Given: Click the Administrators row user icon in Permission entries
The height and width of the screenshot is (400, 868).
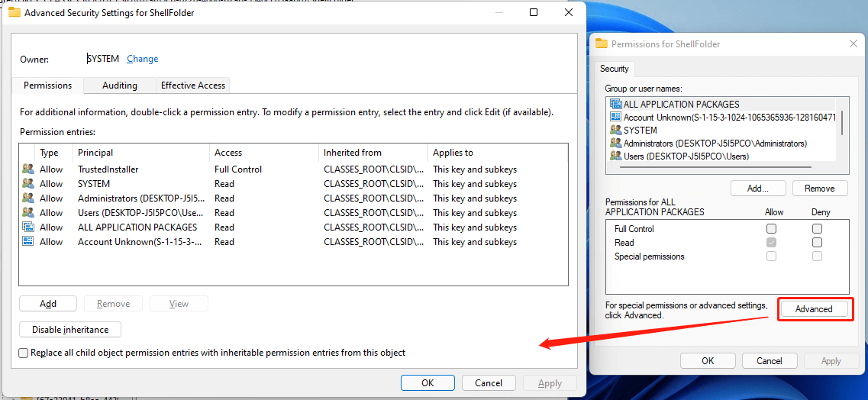Looking at the screenshot, I should (x=28, y=198).
